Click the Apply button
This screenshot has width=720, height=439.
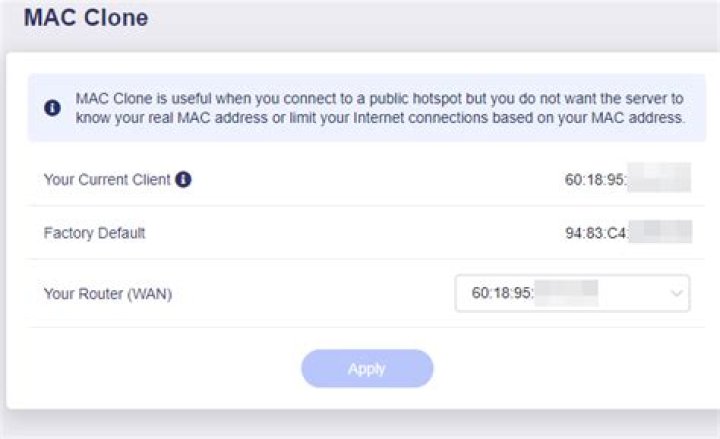click(x=367, y=368)
